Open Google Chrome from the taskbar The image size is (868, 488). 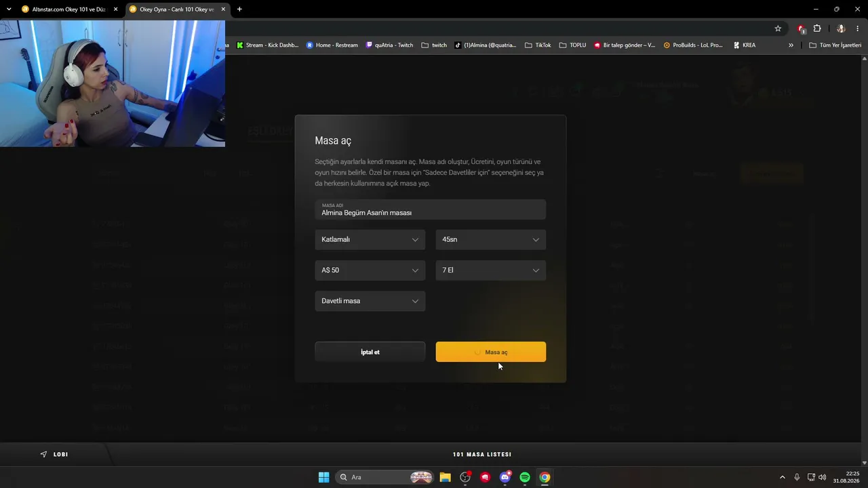click(545, 477)
